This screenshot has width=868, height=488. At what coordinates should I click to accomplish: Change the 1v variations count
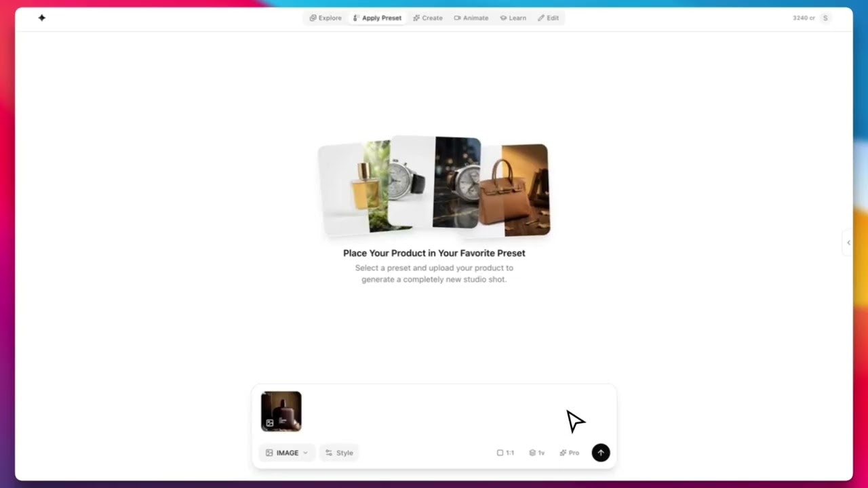pyautogui.click(x=537, y=453)
